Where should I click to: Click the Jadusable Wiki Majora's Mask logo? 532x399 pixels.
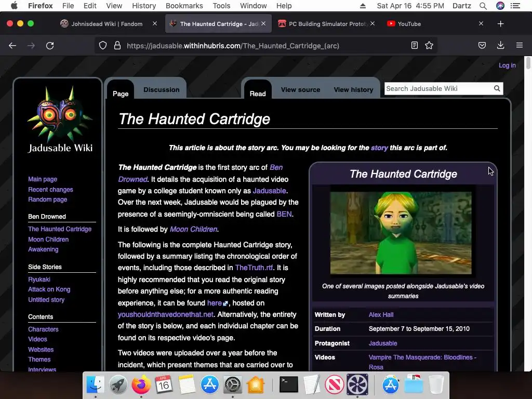(60, 119)
